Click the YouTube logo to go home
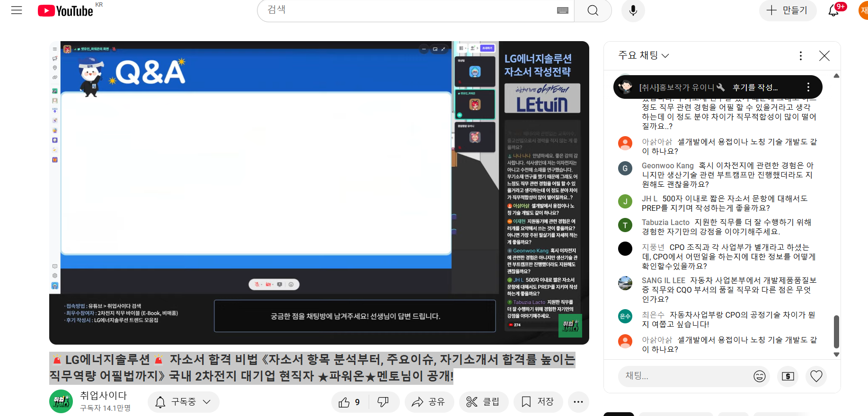The width and height of the screenshot is (868, 416). [65, 11]
